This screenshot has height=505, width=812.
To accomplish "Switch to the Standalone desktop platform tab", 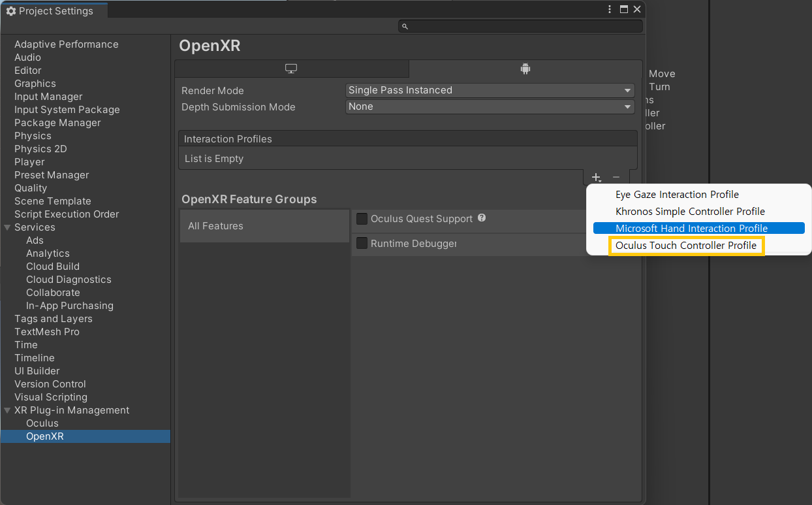I will [x=291, y=69].
